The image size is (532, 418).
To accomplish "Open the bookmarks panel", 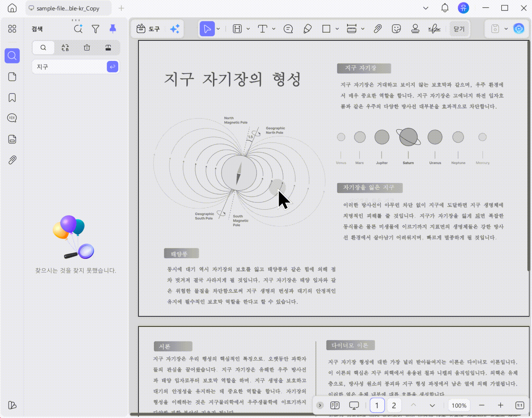I will [x=12, y=98].
